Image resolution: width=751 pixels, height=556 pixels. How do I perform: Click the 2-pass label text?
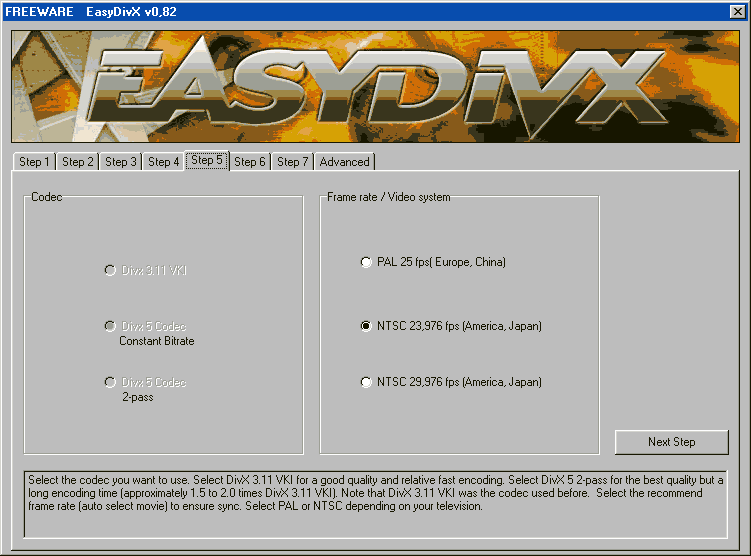137,397
